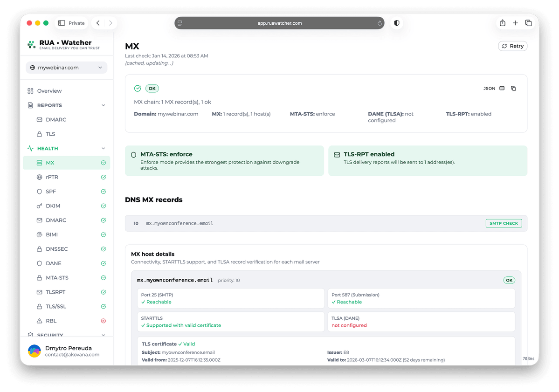The height and width of the screenshot is (392, 559).
Task: Click the Retry button
Action: click(512, 46)
